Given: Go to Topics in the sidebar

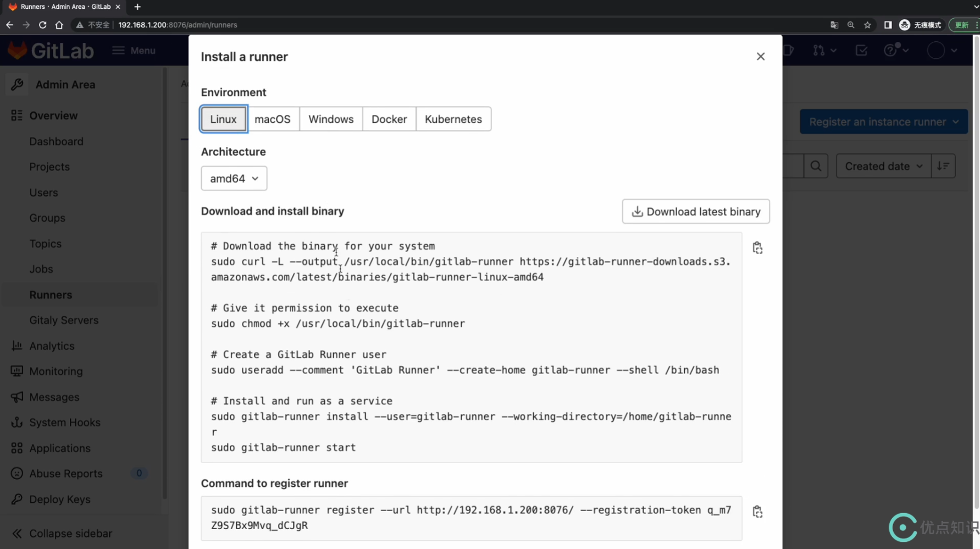Looking at the screenshot, I should tap(46, 244).
